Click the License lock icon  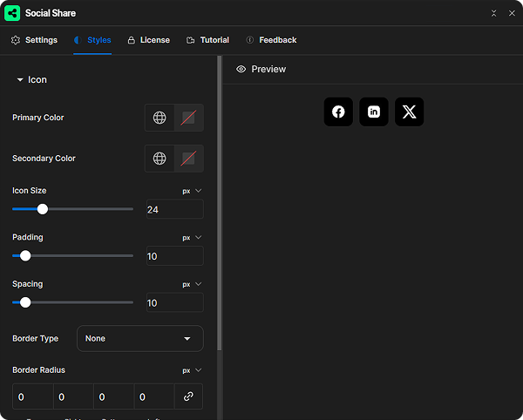(x=132, y=40)
